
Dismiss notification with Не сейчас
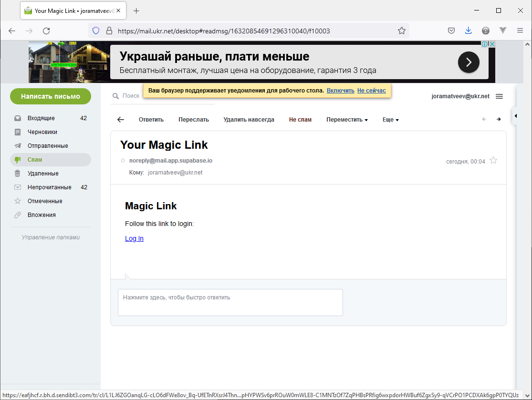click(x=371, y=91)
